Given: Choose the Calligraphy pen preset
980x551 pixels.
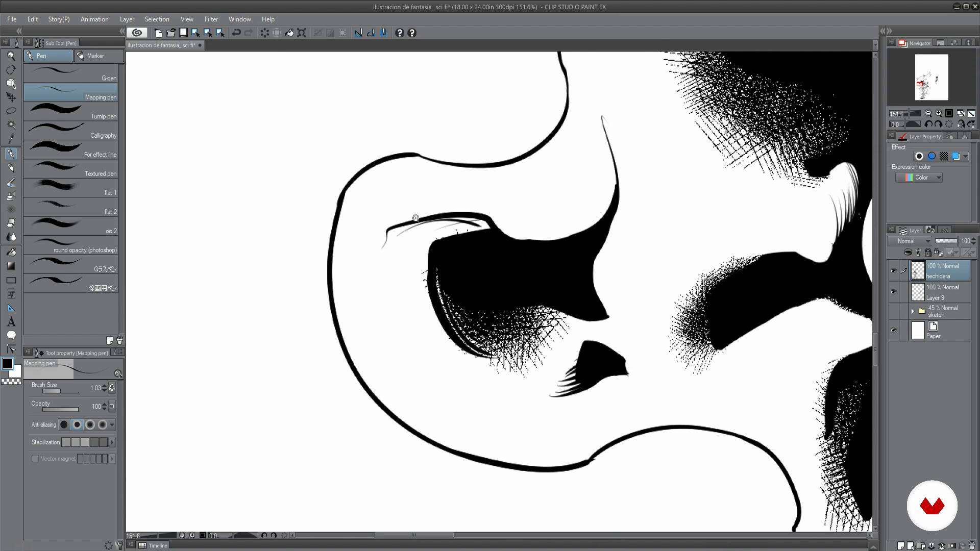Looking at the screenshot, I should tap(71, 131).
